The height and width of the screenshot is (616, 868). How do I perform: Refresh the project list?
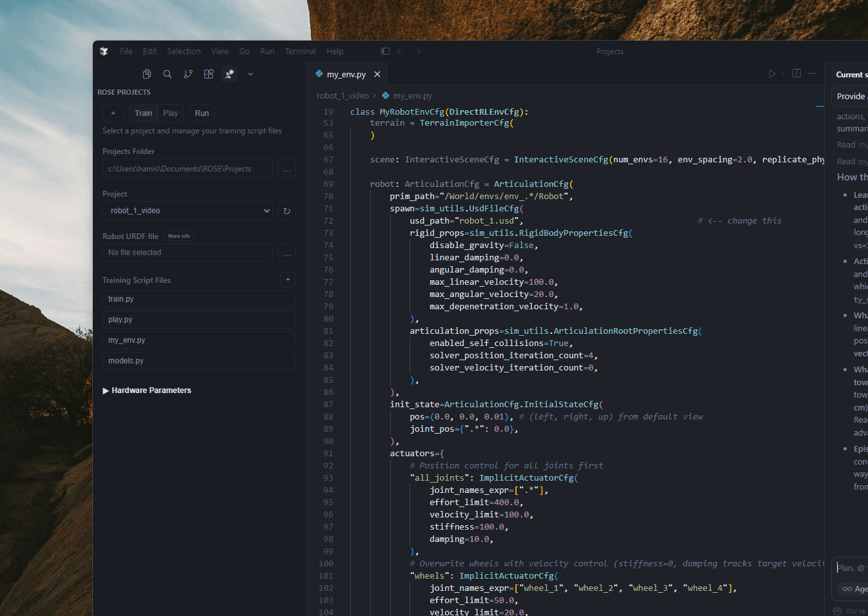click(x=287, y=211)
